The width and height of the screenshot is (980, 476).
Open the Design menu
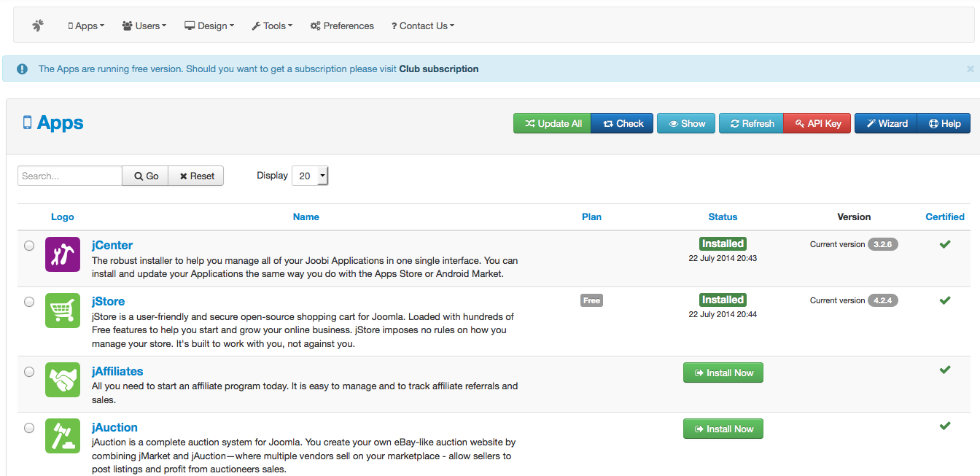click(x=209, y=26)
